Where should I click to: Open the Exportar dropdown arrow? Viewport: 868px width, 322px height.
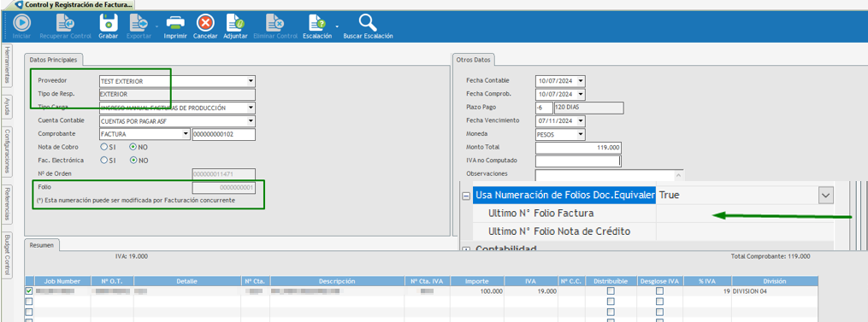(157, 26)
